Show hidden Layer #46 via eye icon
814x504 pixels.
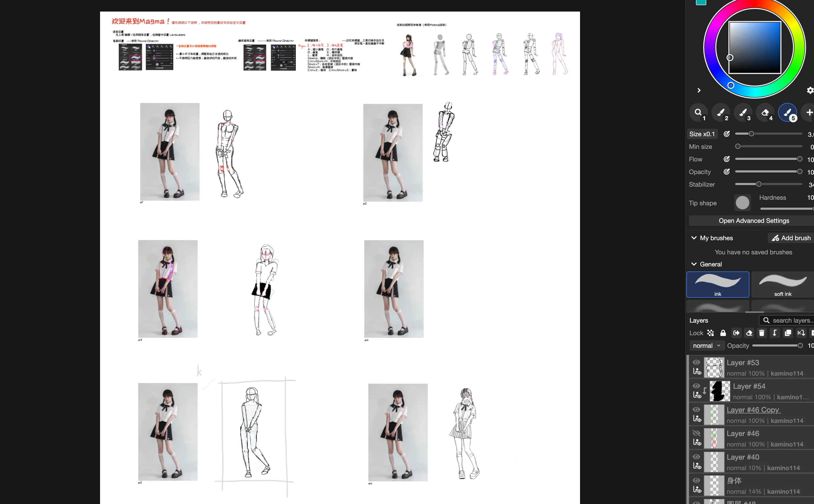[696, 433]
